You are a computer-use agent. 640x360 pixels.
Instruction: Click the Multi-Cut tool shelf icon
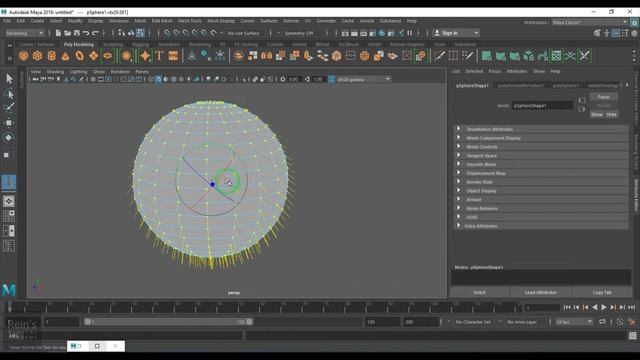tap(439, 56)
